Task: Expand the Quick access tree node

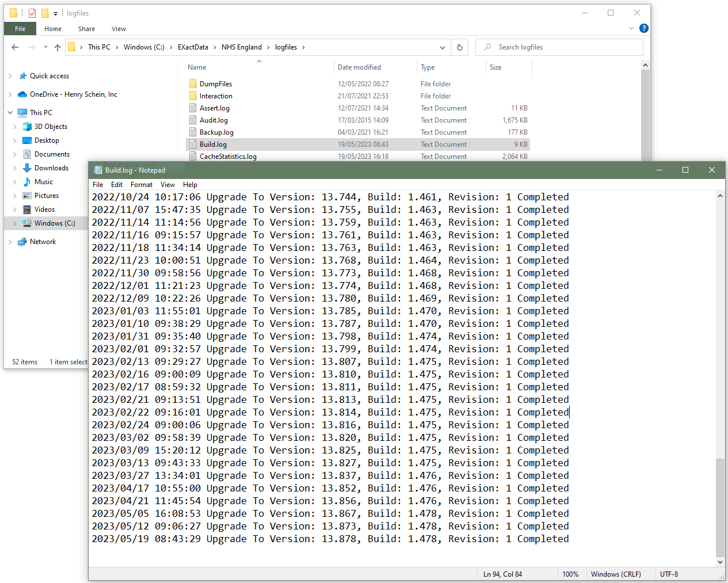Action: tap(10, 76)
